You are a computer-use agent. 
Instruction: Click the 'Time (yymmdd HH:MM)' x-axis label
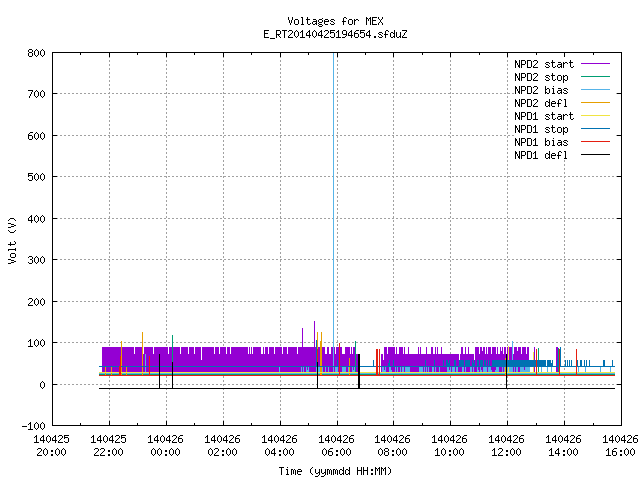(335, 471)
